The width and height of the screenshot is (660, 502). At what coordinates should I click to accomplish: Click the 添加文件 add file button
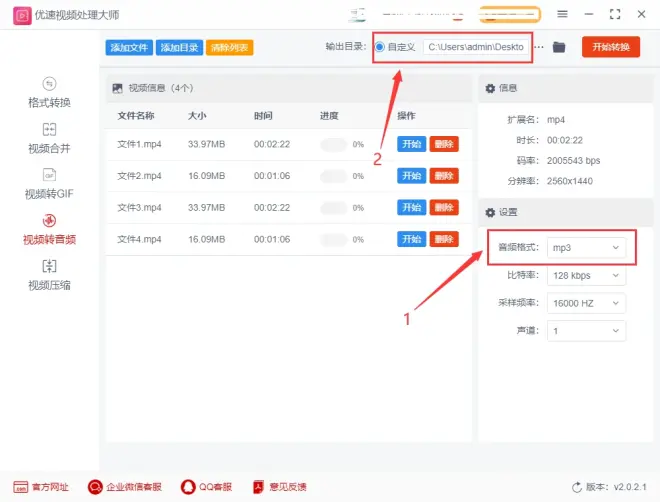tap(128, 48)
